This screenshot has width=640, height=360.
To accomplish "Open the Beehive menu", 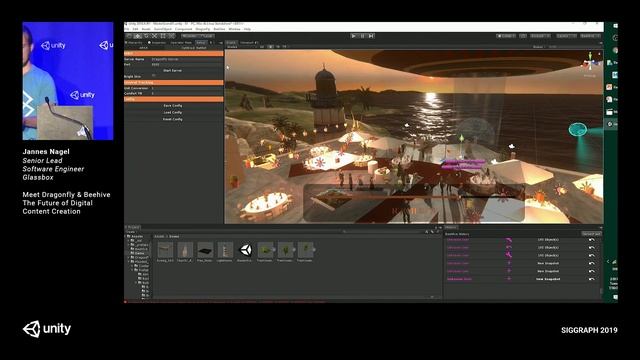I will click(x=219, y=29).
